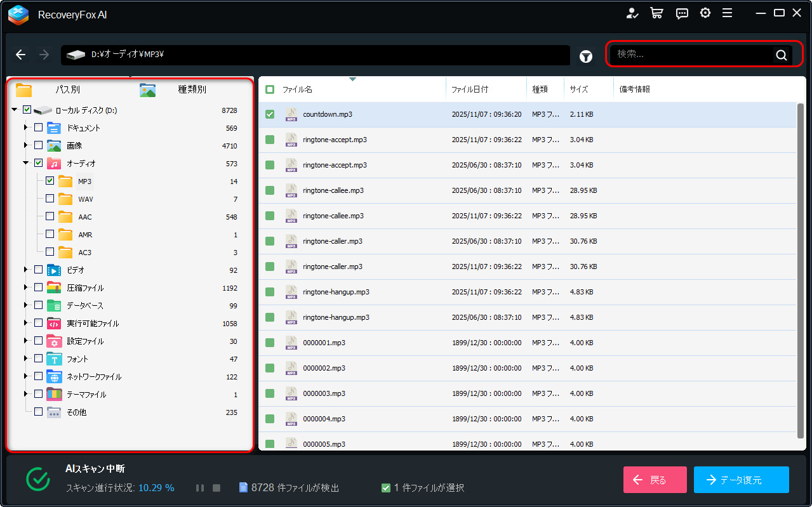Open the user account icon
The image size is (812, 507).
click(632, 13)
